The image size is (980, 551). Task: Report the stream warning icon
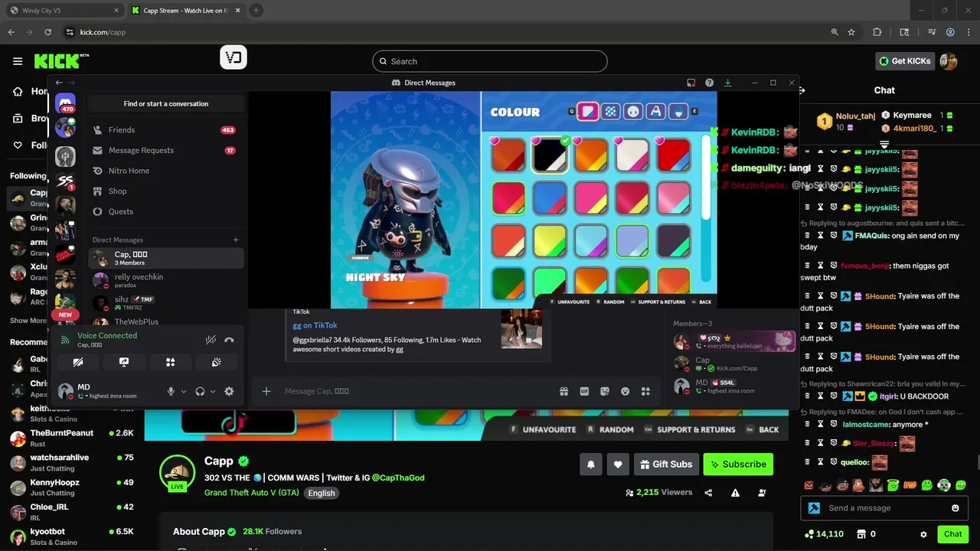point(735,493)
